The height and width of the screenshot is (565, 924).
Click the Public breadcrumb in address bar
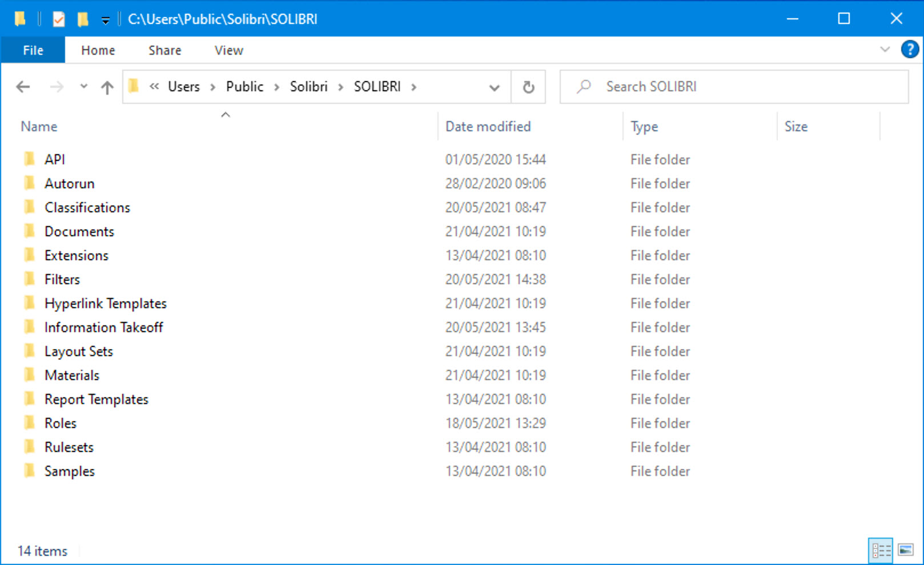pos(244,87)
